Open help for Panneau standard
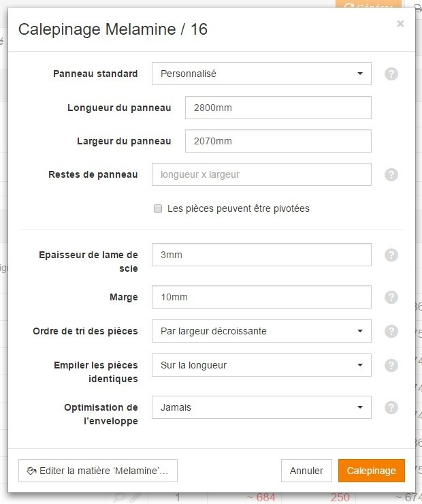This screenshot has width=422, height=504. [391, 74]
